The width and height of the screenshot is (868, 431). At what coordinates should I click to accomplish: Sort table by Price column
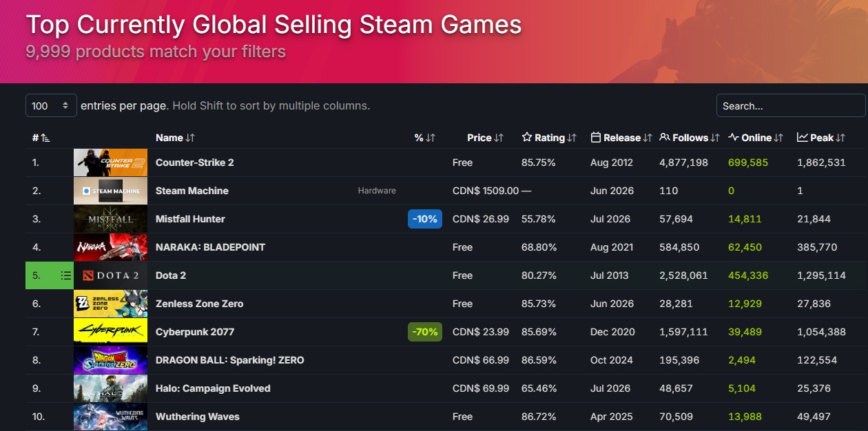[x=485, y=138]
